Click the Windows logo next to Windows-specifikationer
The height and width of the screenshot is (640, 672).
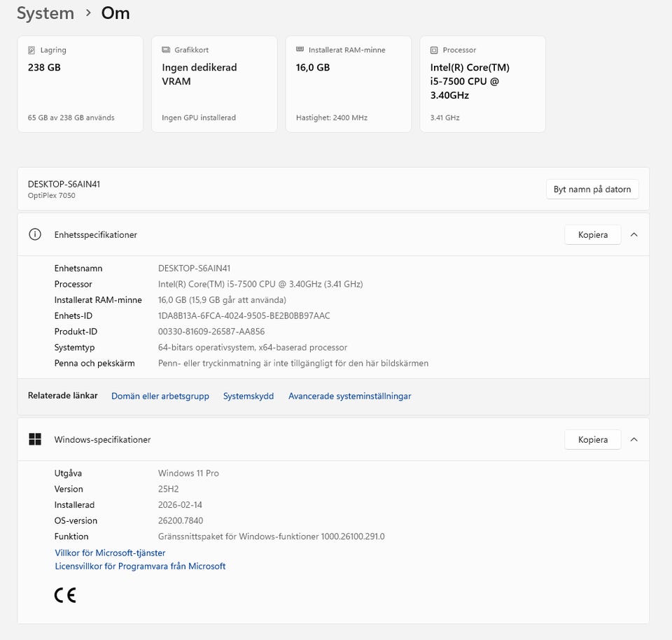[x=35, y=439]
